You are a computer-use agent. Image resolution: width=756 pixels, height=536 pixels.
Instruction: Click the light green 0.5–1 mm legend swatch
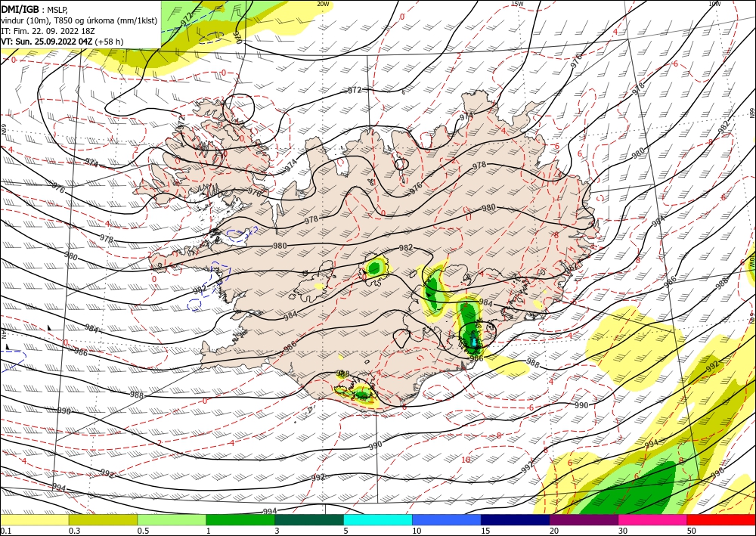172,519
